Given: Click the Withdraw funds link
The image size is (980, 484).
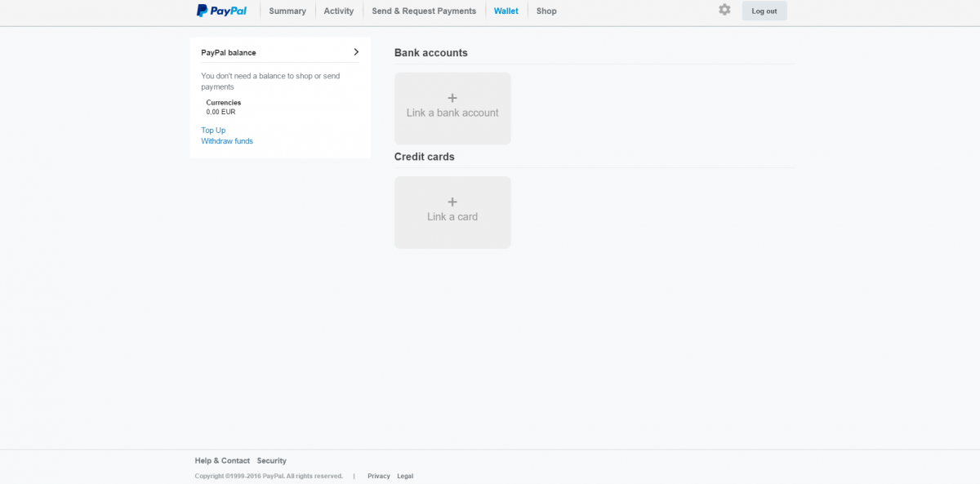Looking at the screenshot, I should coord(227,141).
